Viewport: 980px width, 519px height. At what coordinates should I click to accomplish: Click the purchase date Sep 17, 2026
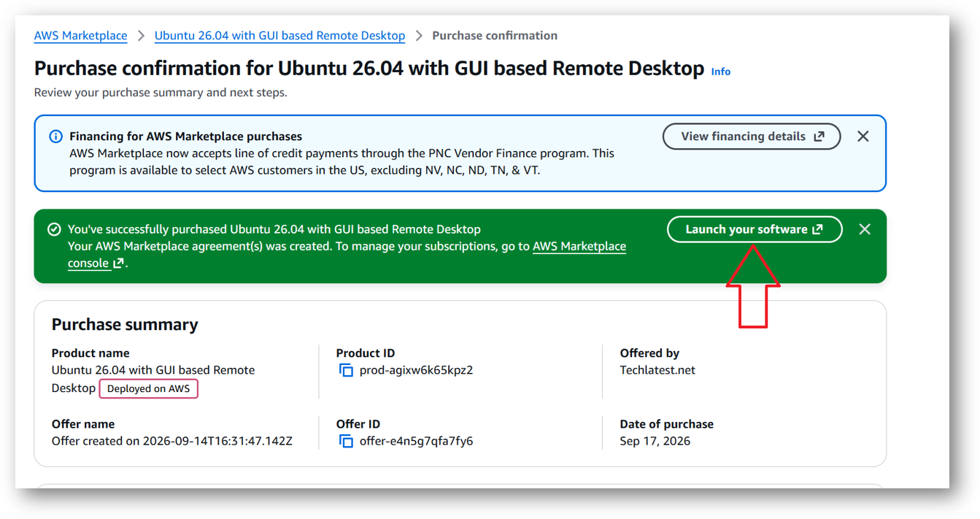coord(655,441)
